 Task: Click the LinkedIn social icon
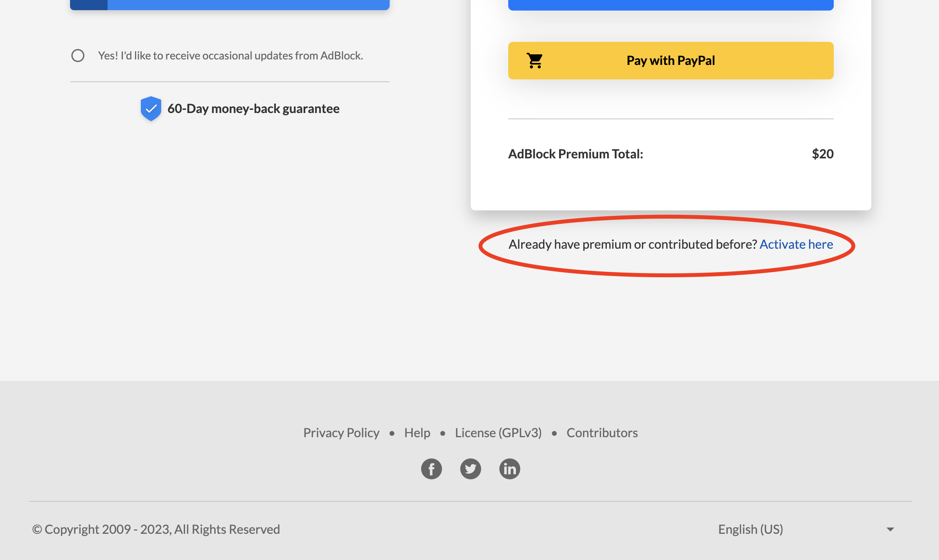click(509, 468)
